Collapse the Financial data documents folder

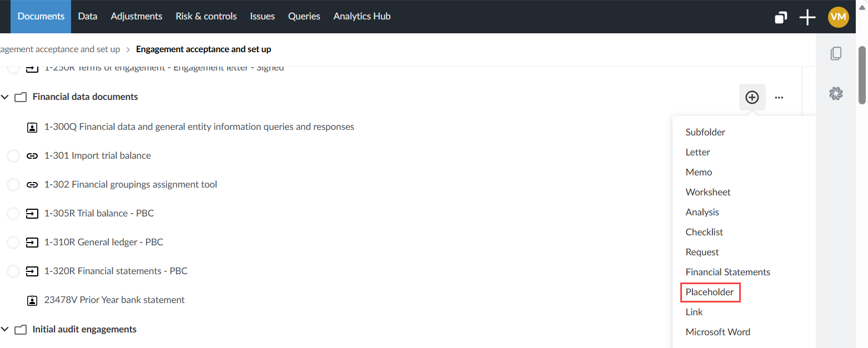click(5, 97)
